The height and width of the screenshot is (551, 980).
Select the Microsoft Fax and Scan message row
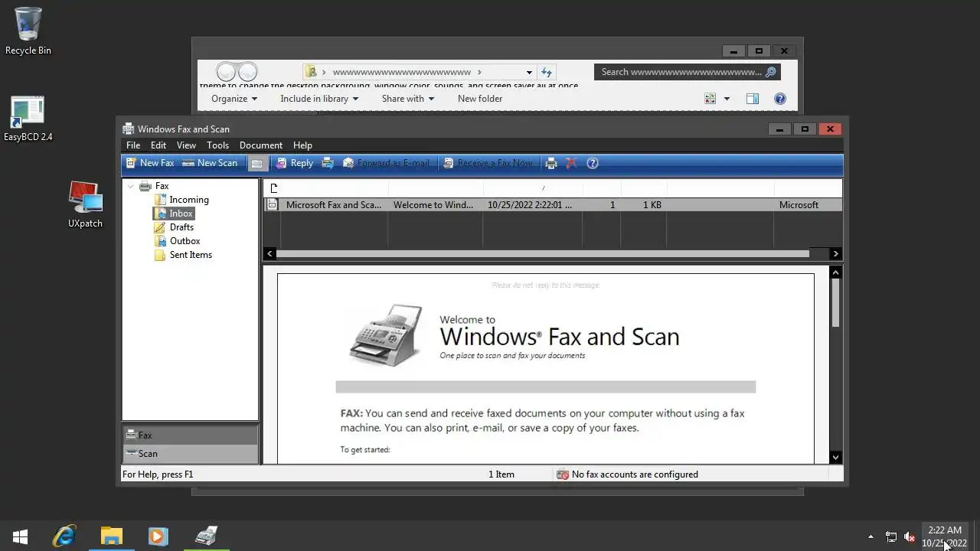[x=553, y=205]
